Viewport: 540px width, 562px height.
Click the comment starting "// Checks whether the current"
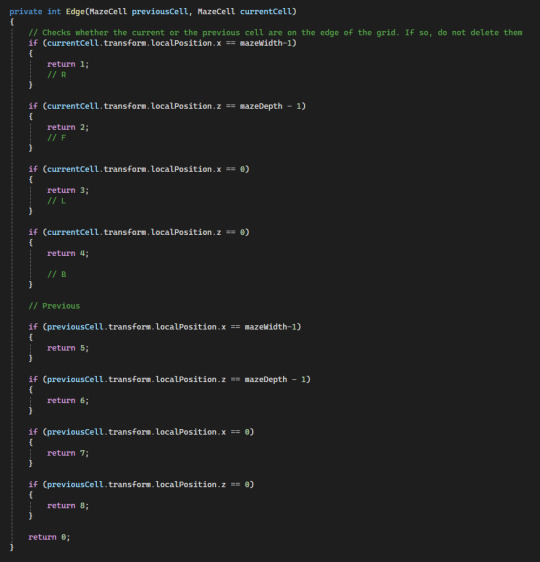tap(275, 33)
